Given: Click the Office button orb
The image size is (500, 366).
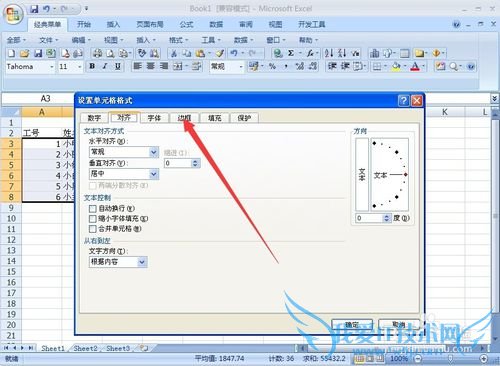Looking at the screenshot, I should [x=13, y=14].
